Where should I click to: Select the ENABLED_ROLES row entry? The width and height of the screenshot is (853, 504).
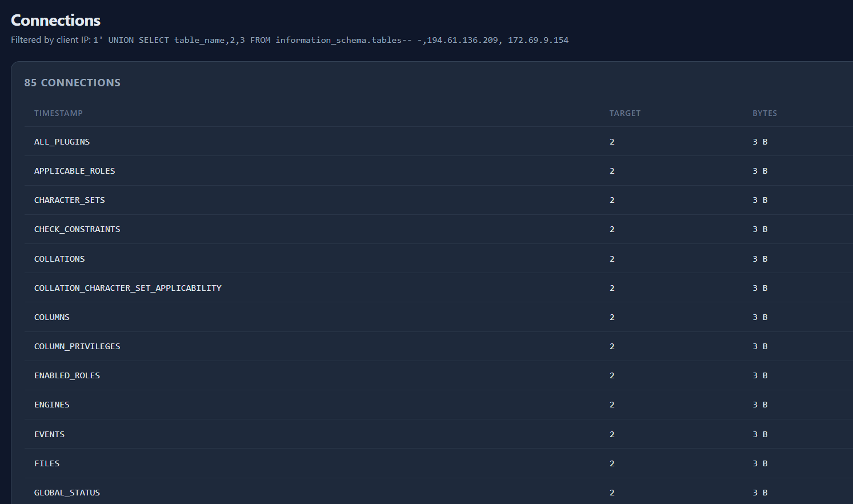(x=67, y=375)
